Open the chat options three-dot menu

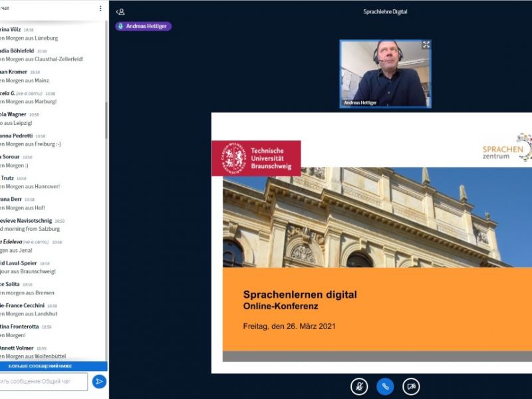pyautogui.click(x=100, y=9)
